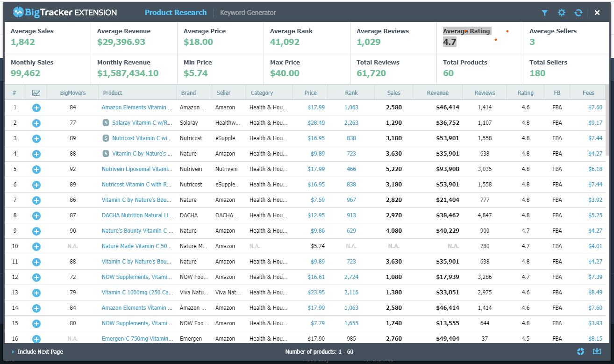Click the Monthly Revenue $1,587,434.10 stat

[134, 68]
